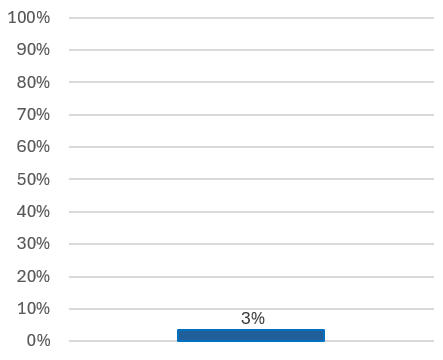Select the gridline at 70%

click(x=251, y=115)
